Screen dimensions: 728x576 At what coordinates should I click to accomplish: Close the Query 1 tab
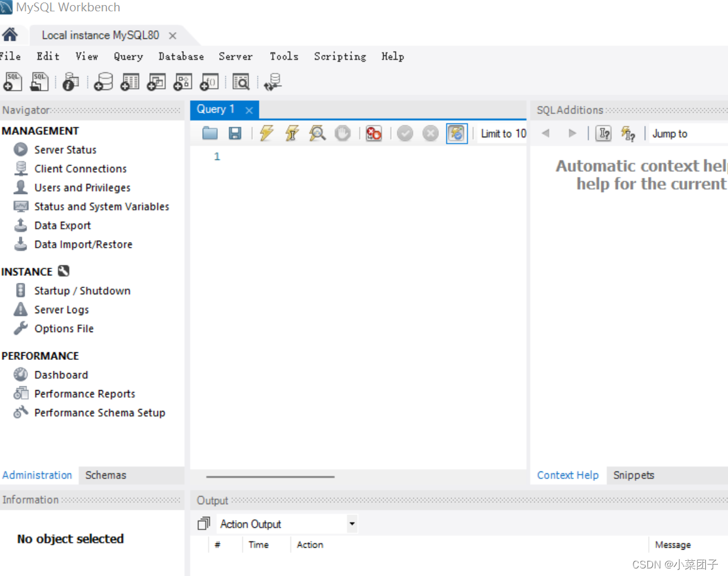coord(249,110)
